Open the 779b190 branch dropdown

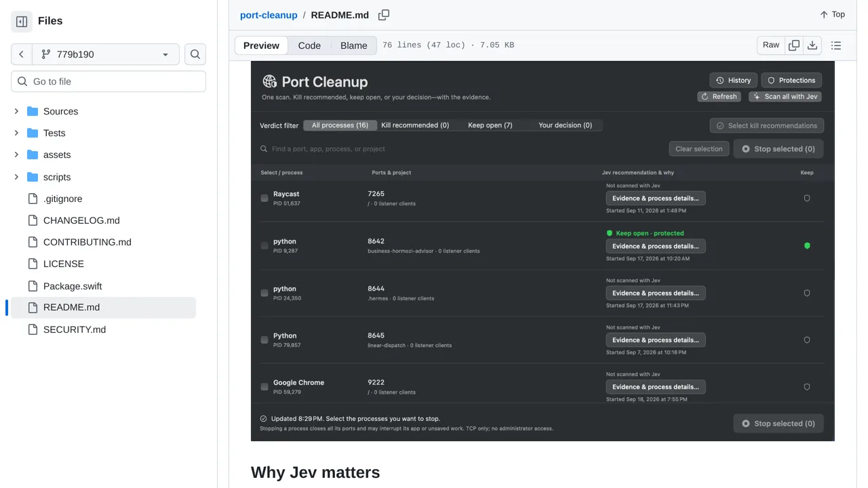[x=106, y=54]
